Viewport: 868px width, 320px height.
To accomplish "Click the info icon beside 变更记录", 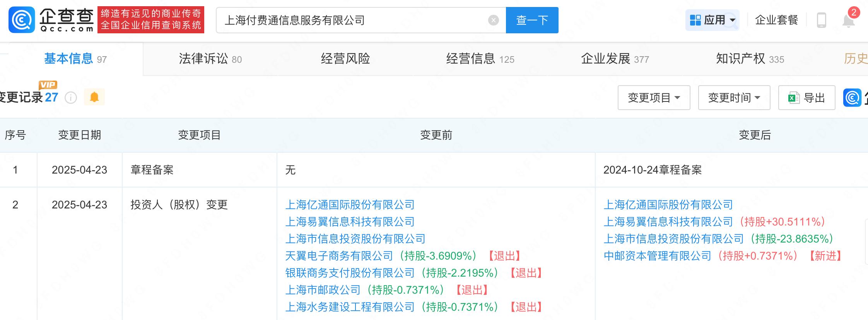I will [71, 98].
